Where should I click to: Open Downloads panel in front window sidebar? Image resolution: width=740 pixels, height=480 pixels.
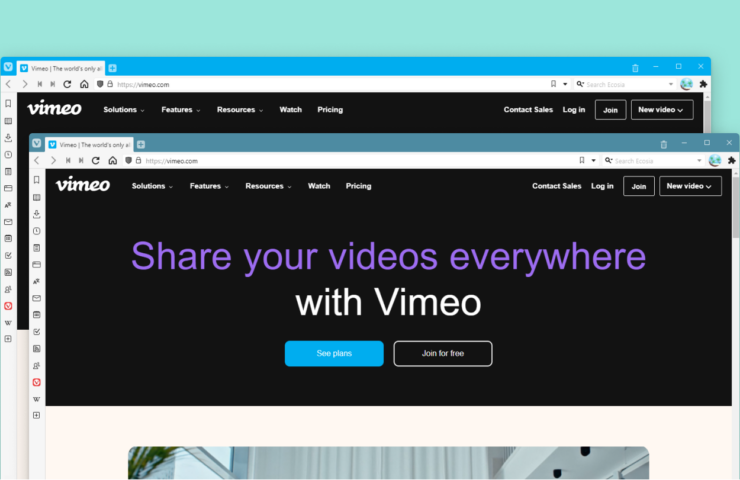[37, 214]
